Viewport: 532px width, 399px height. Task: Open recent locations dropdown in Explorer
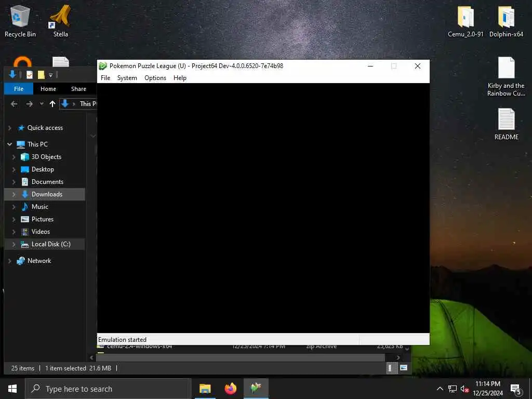coord(42,104)
